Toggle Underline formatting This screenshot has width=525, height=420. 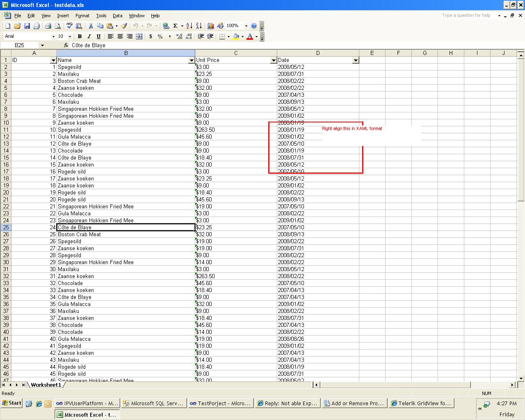pyautogui.click(x=98, y=37)
